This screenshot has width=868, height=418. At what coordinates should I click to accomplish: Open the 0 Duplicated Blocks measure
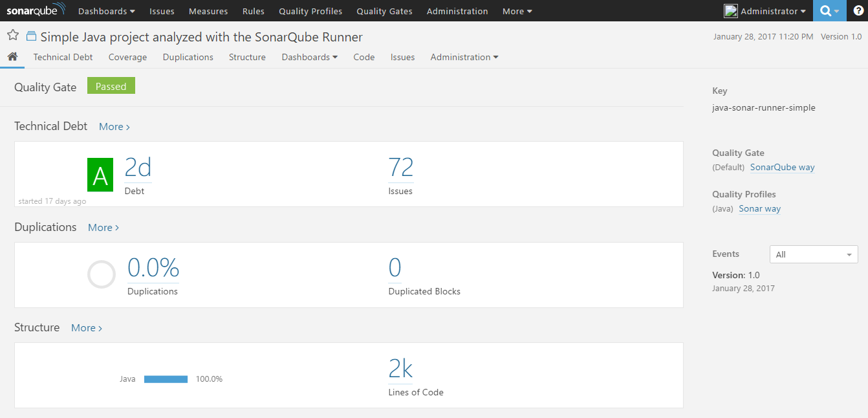point(395,268)
